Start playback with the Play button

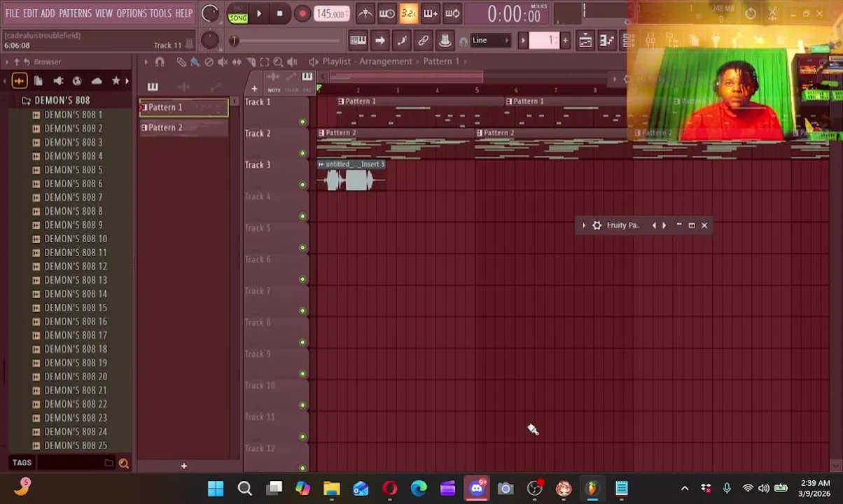click(x=259, y=13)
